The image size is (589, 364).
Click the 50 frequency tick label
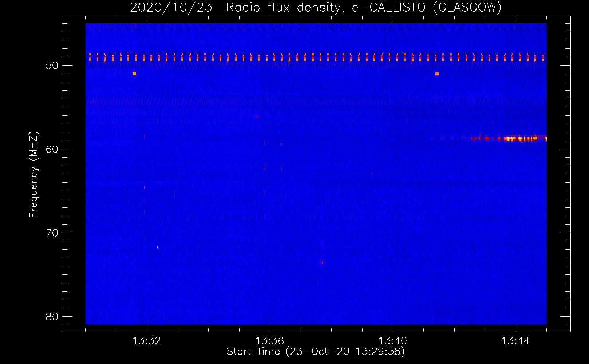click(52, 66)
